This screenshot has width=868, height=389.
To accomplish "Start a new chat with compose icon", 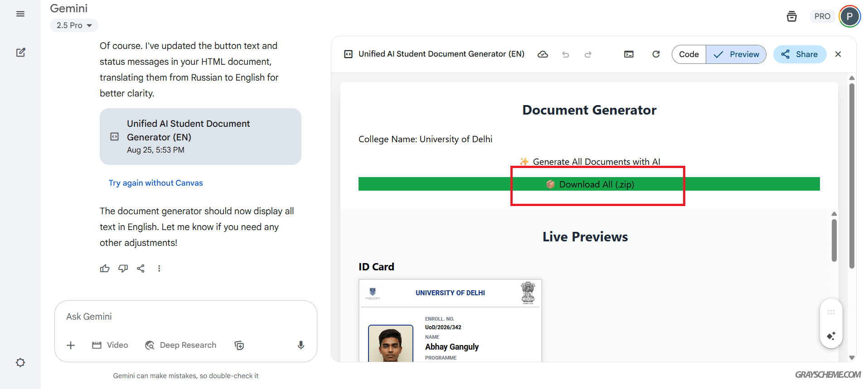I will coord(20,53).
